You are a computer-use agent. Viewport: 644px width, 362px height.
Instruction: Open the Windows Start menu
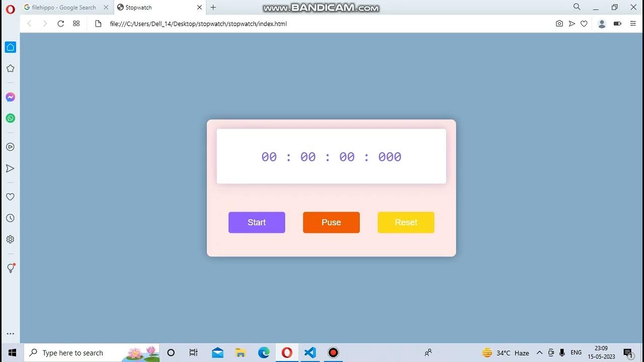[x=12, y=352]
